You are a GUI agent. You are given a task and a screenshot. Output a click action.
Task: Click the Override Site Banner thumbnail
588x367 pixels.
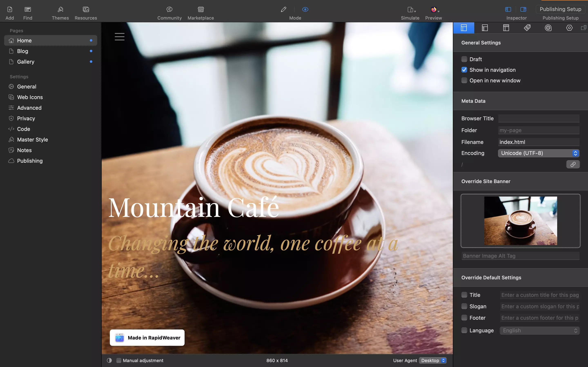[x=520, y=220]
